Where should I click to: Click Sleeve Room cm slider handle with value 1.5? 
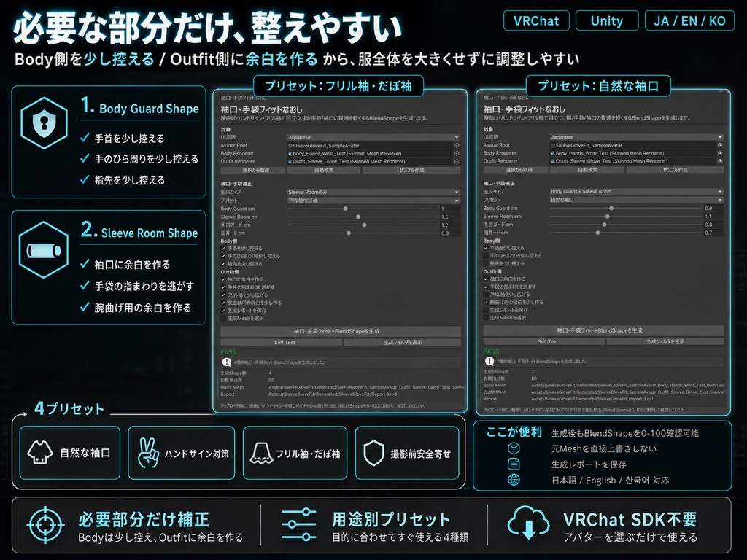[358, 217]
